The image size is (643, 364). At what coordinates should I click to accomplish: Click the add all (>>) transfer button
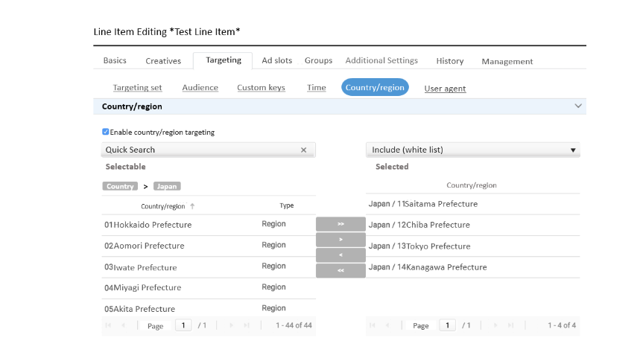click(x=340, y=224)
